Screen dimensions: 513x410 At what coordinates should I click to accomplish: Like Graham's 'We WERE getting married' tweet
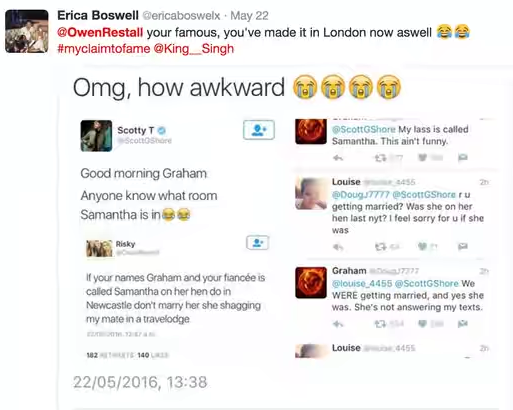(422, 324)
